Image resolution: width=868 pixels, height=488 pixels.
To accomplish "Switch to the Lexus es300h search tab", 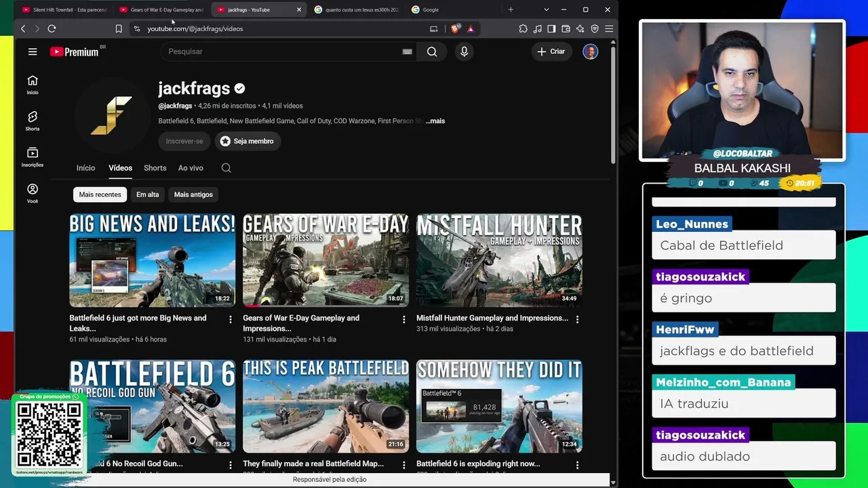I will 357,9.
